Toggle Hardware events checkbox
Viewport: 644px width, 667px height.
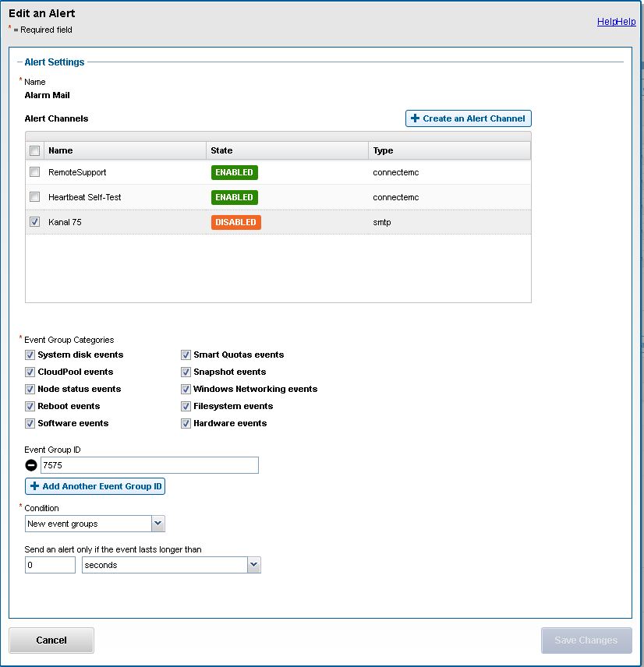coord(186,423)
